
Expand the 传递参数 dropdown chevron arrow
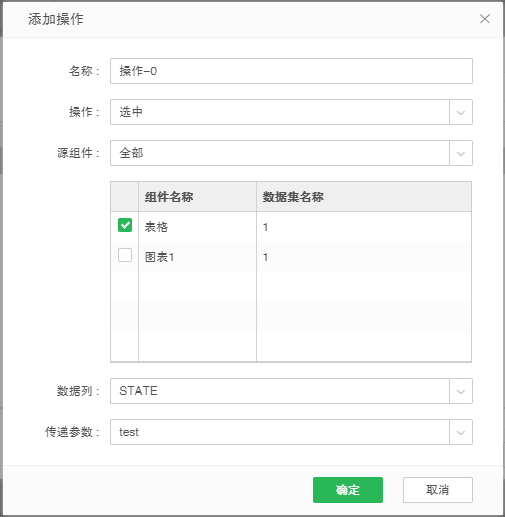pos(461,432)
